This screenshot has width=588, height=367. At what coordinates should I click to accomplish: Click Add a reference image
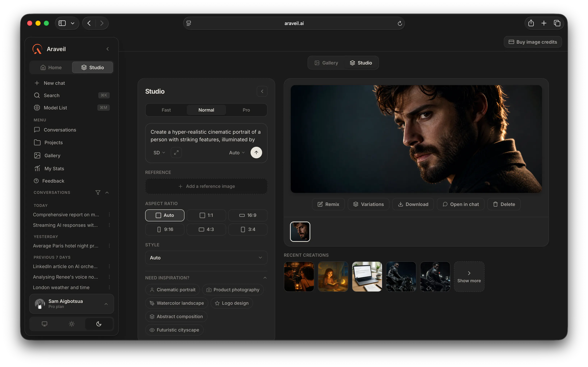[206, 186]
